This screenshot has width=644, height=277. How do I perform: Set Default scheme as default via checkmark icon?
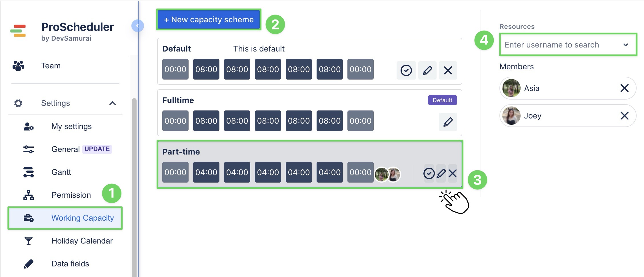(406, 70)
